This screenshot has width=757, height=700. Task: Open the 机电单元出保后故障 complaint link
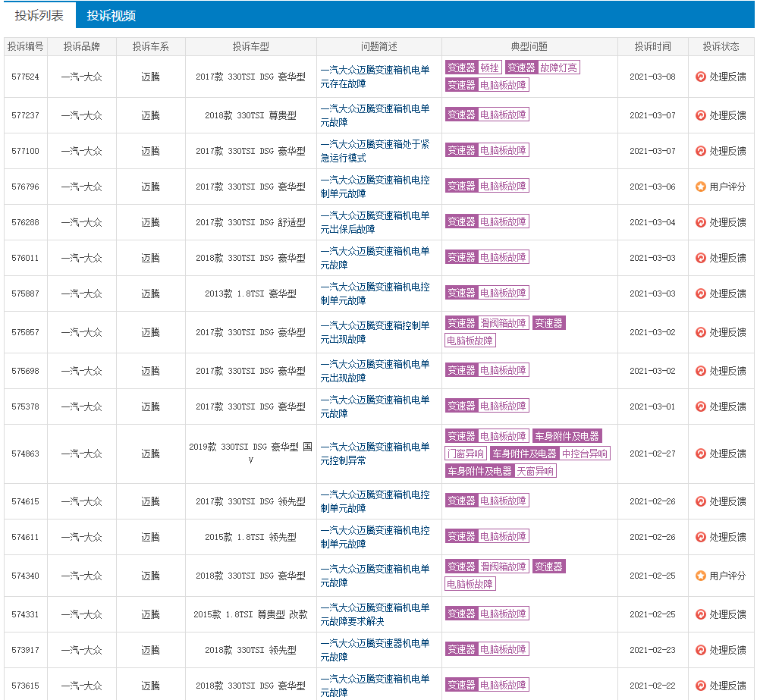point(374,222)
